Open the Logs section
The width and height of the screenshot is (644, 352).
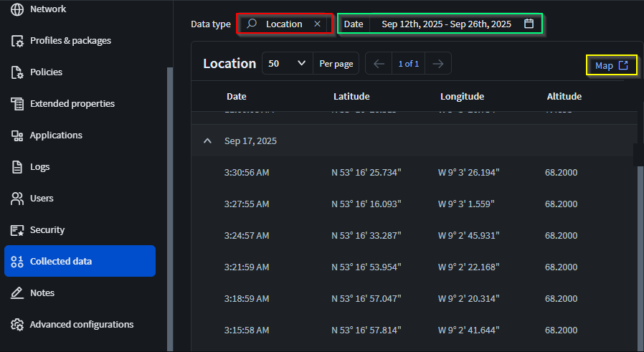point(39,167)
